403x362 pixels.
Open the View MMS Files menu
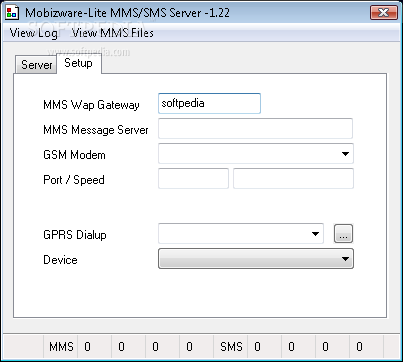point(113,33)
